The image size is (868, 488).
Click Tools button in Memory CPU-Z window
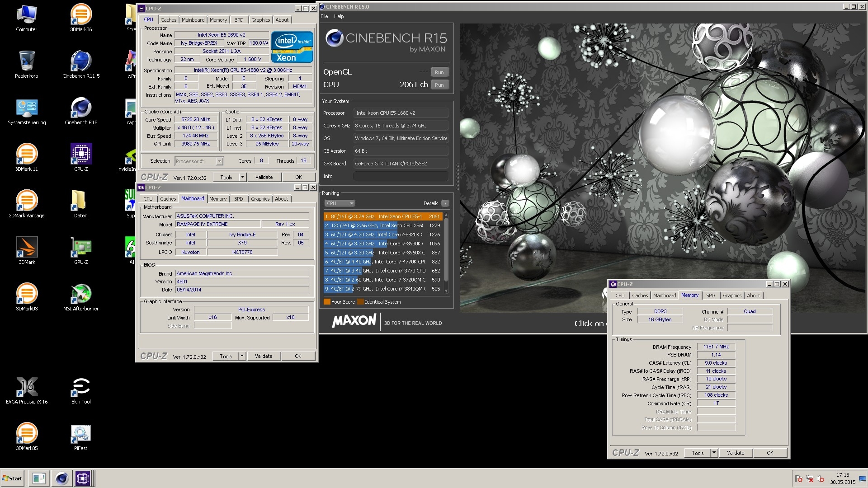coord(698,453)
